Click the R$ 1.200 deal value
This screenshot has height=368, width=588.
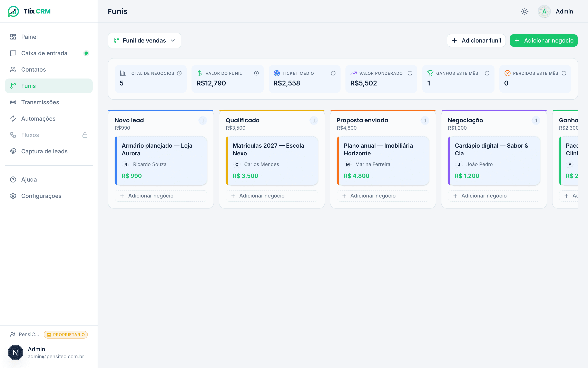(x=467, y=176)
